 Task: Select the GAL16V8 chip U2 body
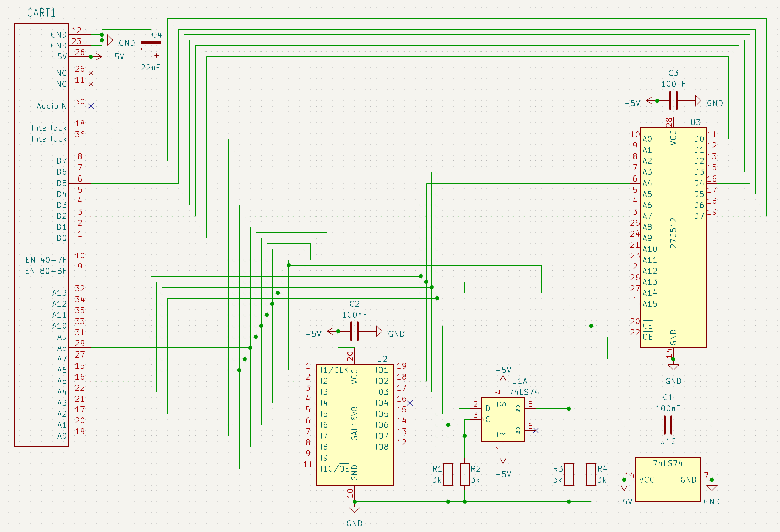pyautogui.click(x=354, y=424)
